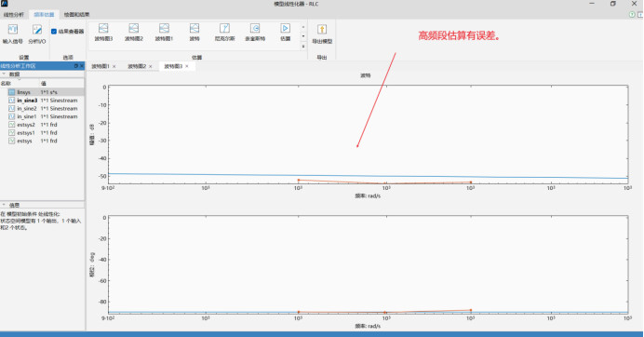Screen dimensions: 644x337
Task: Click the estsys frd icon
Action: coord(11,141)
